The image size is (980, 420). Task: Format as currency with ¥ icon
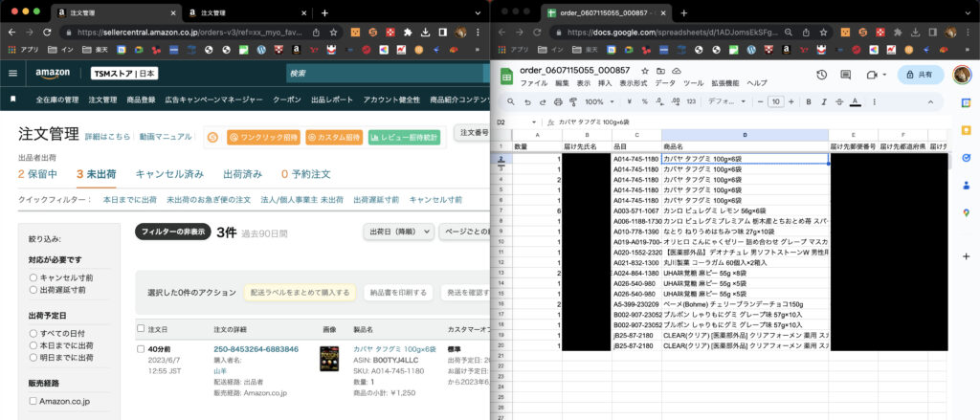629,101
